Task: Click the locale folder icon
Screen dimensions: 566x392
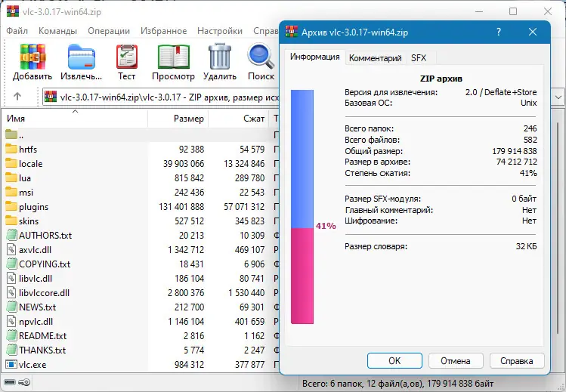Action: point(11,163)
